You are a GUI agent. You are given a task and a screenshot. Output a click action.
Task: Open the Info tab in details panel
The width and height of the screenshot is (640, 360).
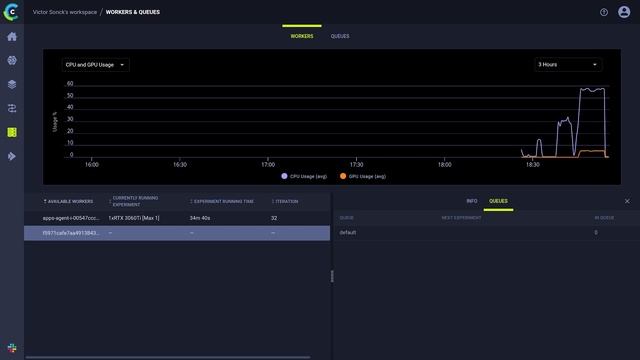point(471,201)
